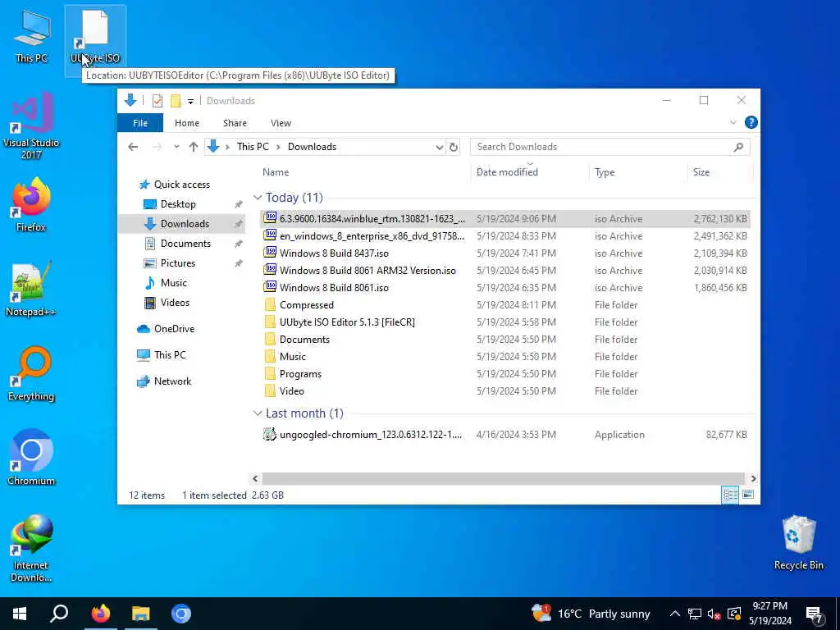Open the View ribbon tab

pos(281,123)
